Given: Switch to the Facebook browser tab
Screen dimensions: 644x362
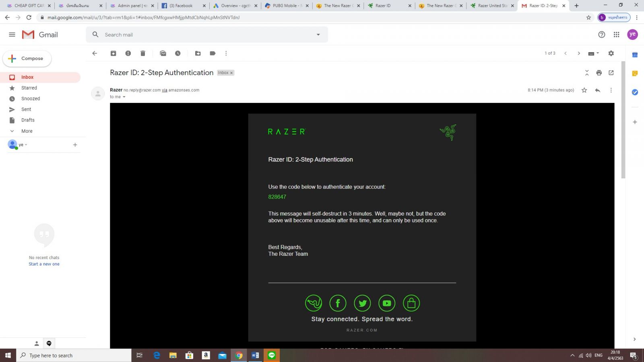Looking at the screenshot, I should (x=183, y=6).
